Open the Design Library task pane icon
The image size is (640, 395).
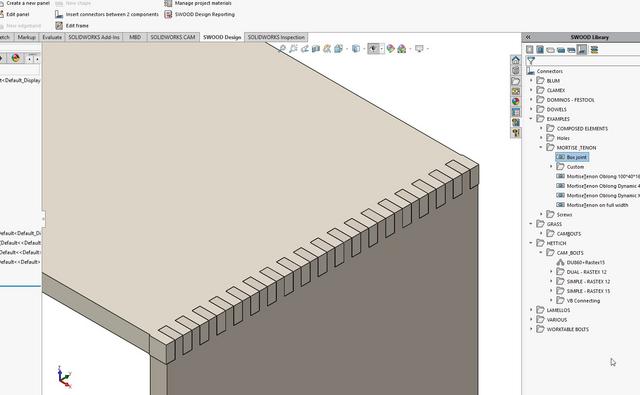tap(516, 70)
